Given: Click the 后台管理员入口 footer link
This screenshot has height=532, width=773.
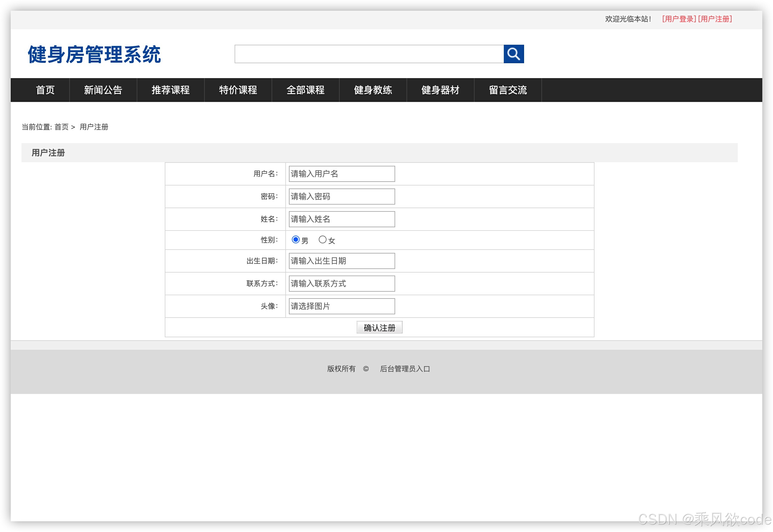Looking at the screenshot, I should pos(405,369).
